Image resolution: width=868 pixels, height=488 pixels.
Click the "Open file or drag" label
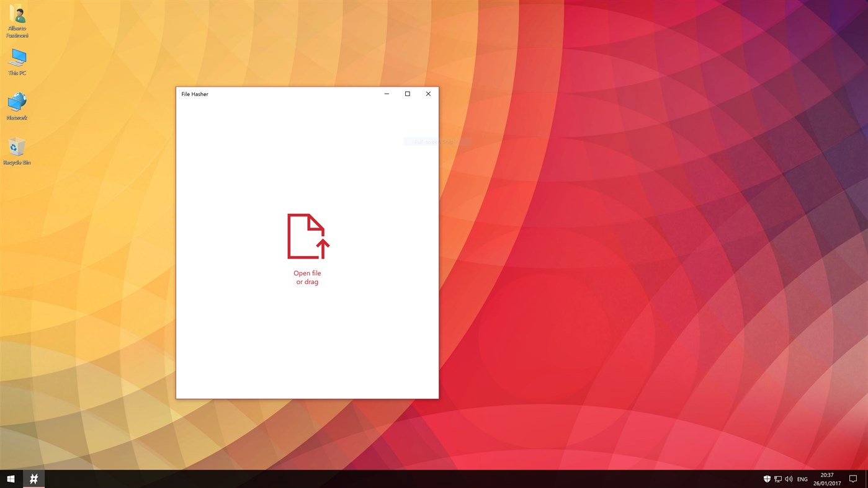[x=307, y=277]
